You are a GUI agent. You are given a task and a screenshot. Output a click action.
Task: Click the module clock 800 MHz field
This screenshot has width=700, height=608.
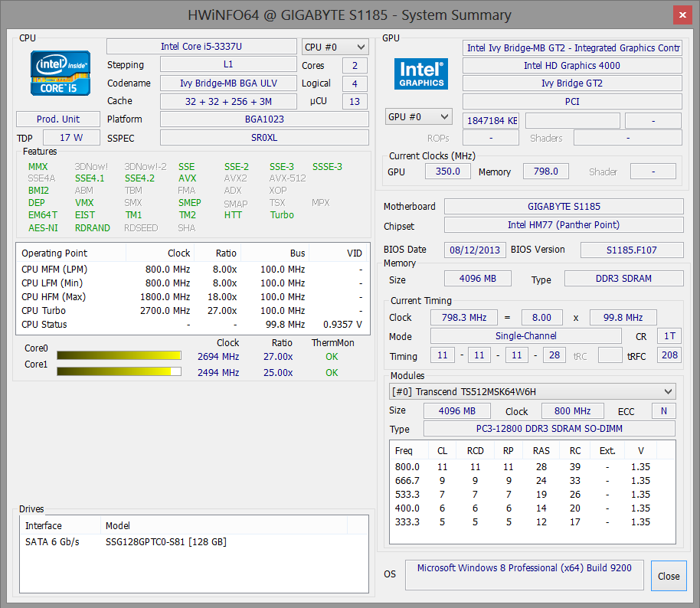[572, 410]
